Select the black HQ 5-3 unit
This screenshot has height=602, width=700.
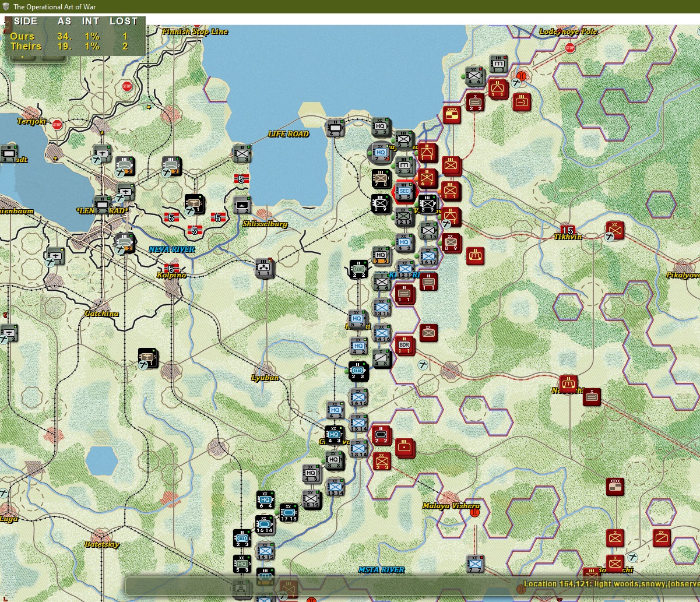click(x=242, y=564)
